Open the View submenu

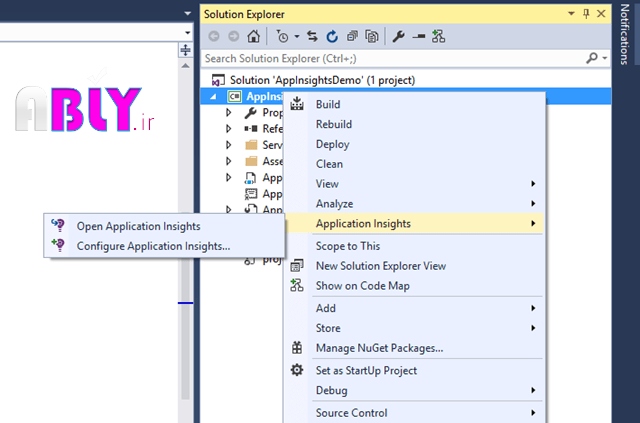click(415, 184)
